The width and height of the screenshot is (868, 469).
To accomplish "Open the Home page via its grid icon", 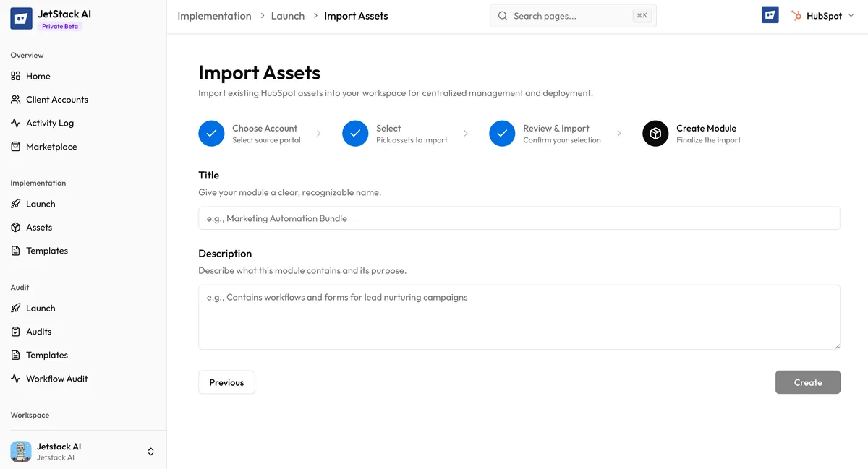I will click(15, 76).
